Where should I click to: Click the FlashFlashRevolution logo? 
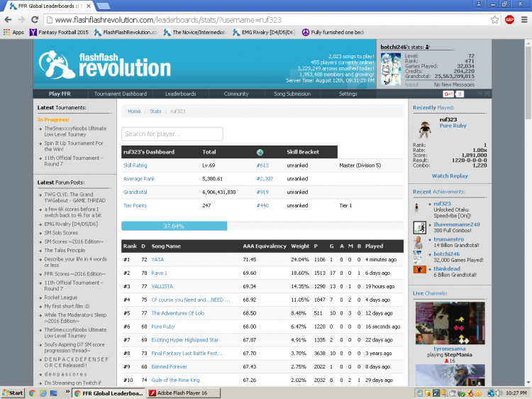pyautogui.click(x=105, y=65)
